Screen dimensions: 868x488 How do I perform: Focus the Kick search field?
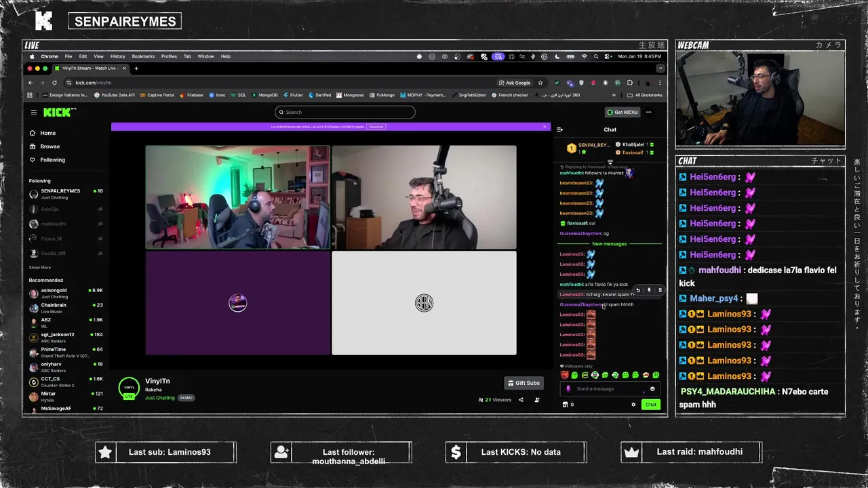point(344,112)
